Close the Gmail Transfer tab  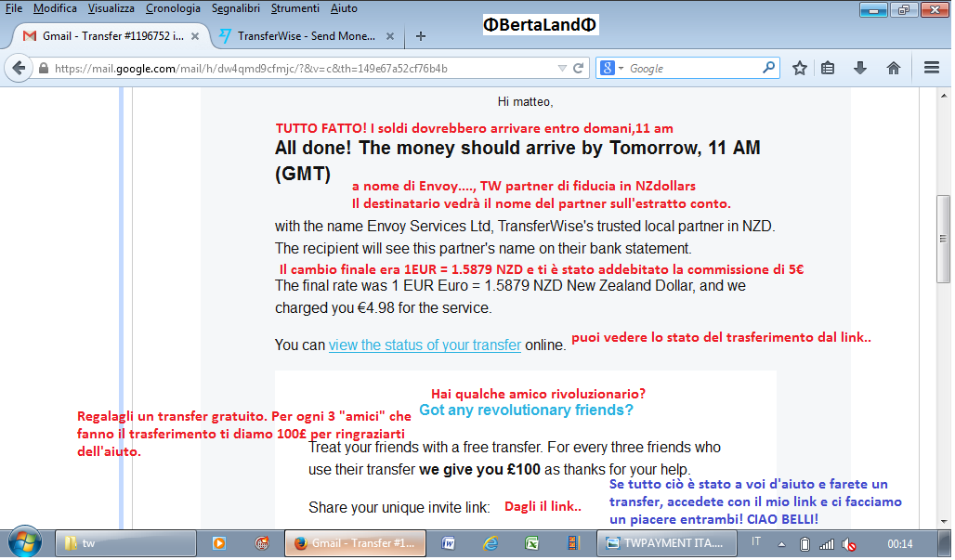[195, 36]
